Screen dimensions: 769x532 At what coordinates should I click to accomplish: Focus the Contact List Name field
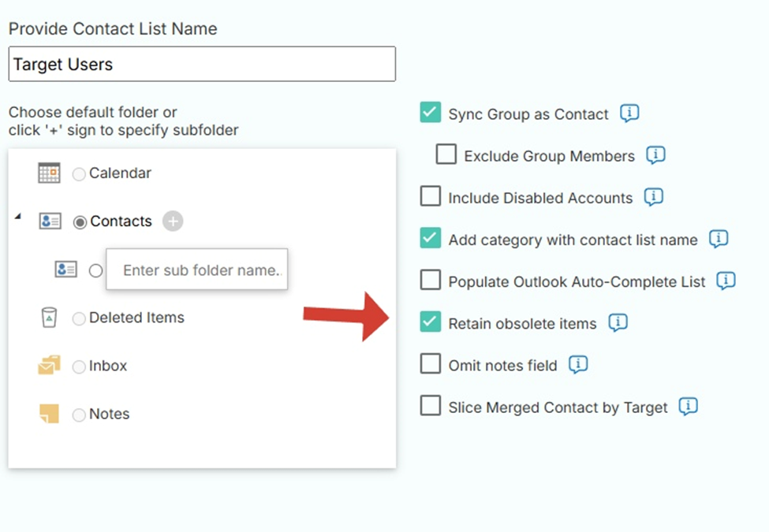click(202, 64)
